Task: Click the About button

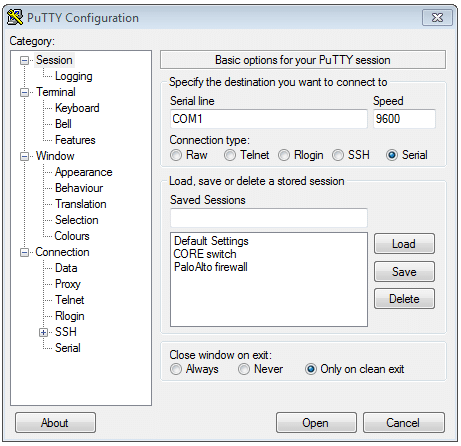Action: coord(55,423)
